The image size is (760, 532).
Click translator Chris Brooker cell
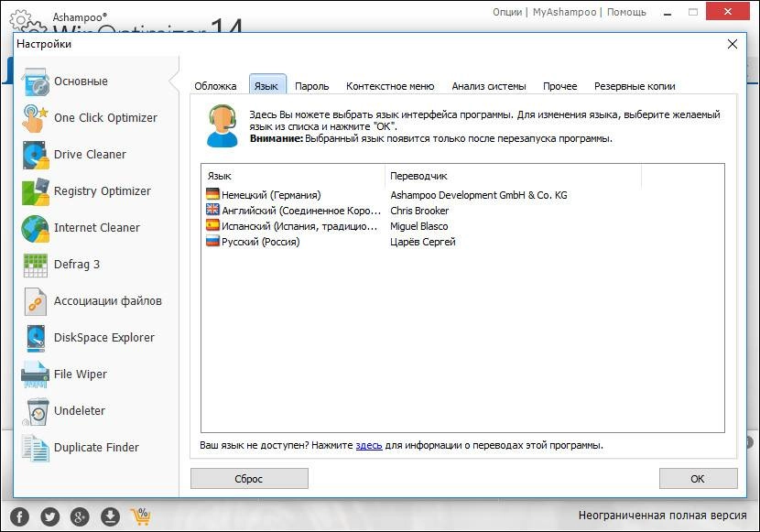[x=419, y=211]
